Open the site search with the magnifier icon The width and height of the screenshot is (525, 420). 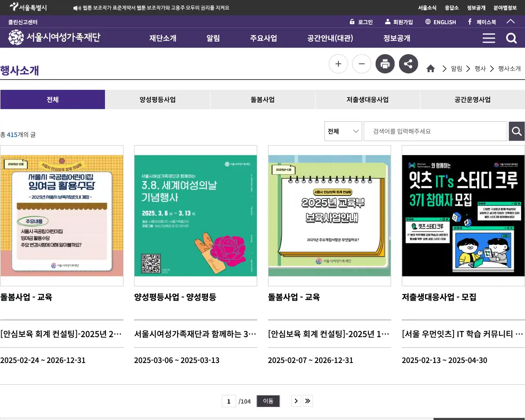pos(511,38)
